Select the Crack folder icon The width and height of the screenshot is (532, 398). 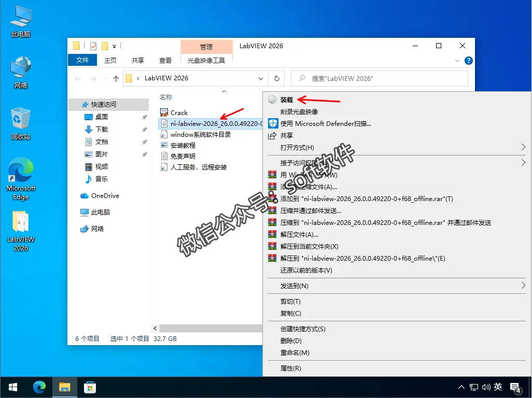[x=164, y=112]
